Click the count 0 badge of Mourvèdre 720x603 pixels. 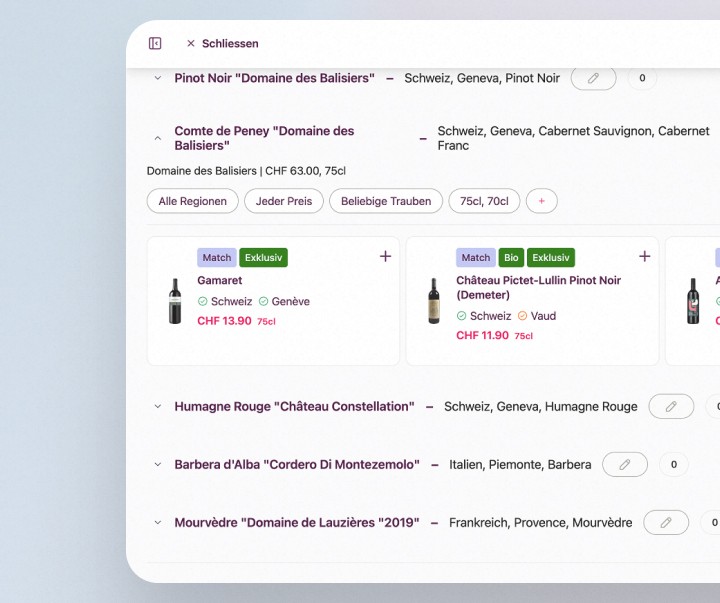(x=711, y=523)
